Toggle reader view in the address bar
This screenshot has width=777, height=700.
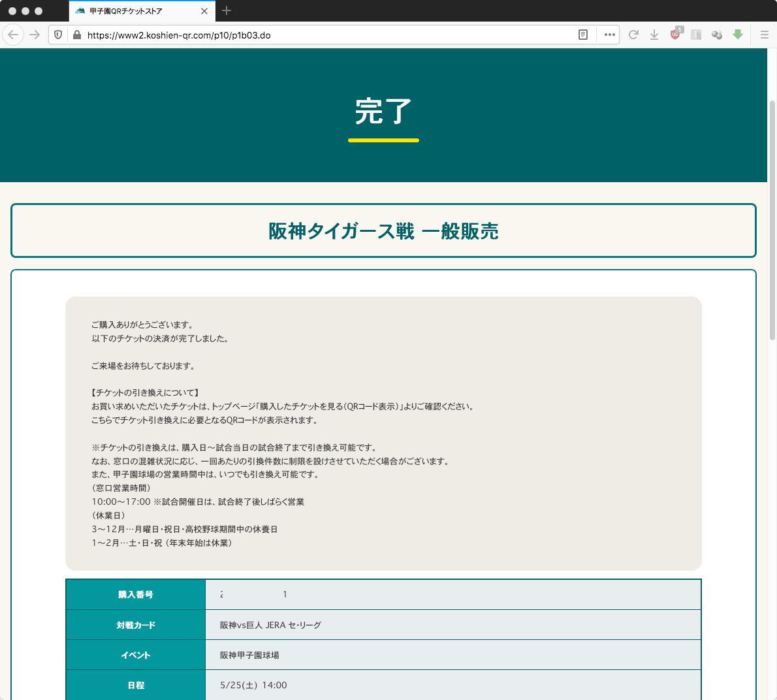[583, 35]
